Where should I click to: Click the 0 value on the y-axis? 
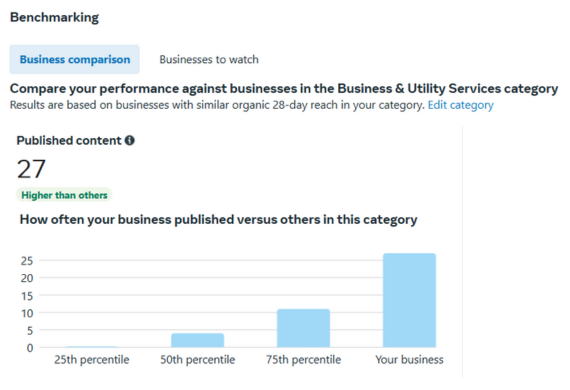click(30, 348)
